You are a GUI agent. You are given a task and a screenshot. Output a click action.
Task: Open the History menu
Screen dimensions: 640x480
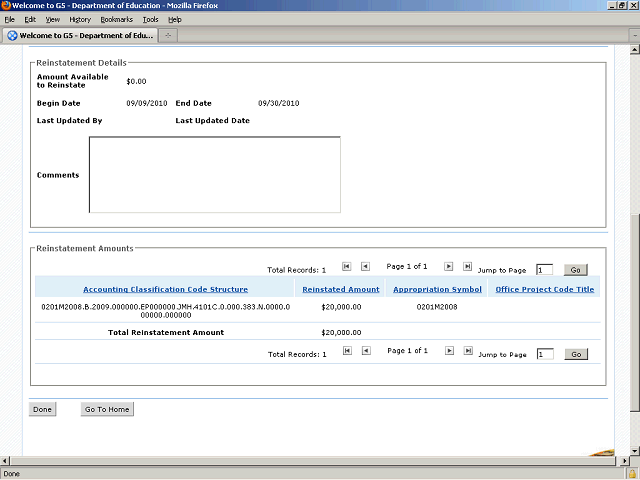click(x=80, y=19)
